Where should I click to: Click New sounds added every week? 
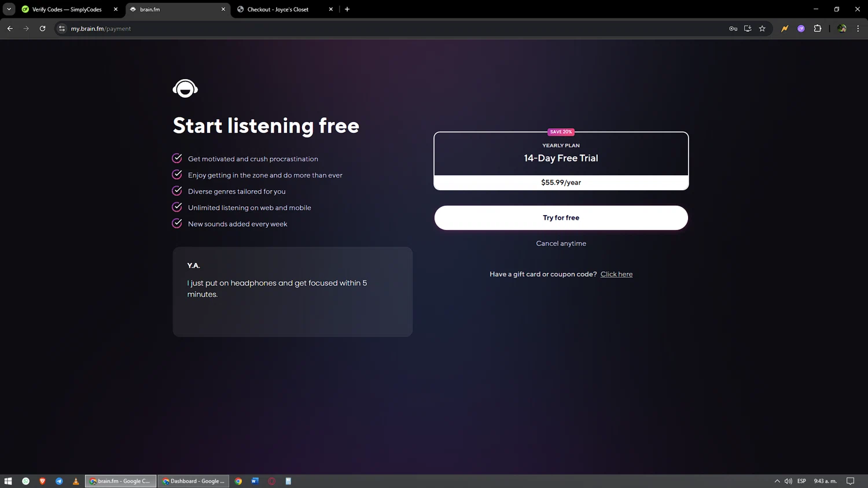pos(237,224)
